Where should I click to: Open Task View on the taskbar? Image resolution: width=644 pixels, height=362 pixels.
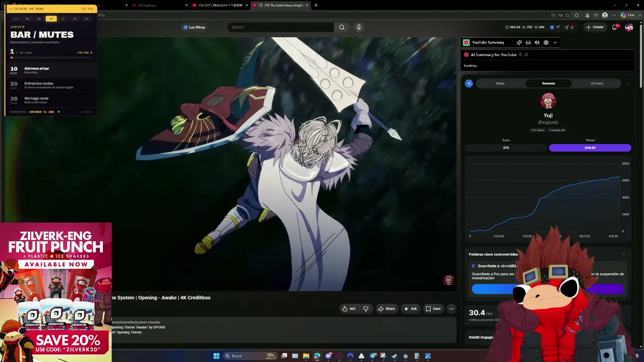point(284,356)
